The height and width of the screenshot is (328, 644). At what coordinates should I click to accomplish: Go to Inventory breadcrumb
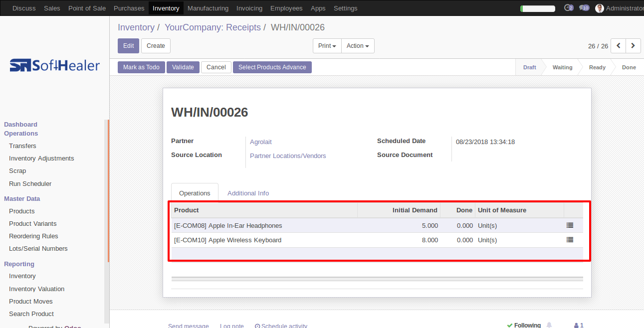tap(136, 27)
